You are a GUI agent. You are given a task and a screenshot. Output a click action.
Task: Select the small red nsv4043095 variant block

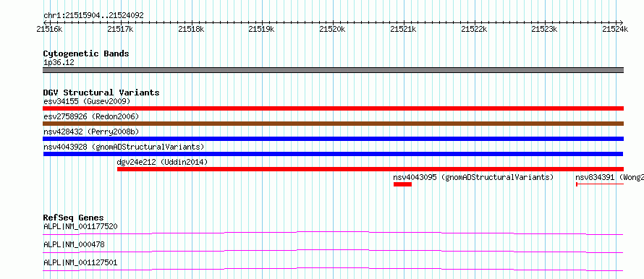click(402, 184)
